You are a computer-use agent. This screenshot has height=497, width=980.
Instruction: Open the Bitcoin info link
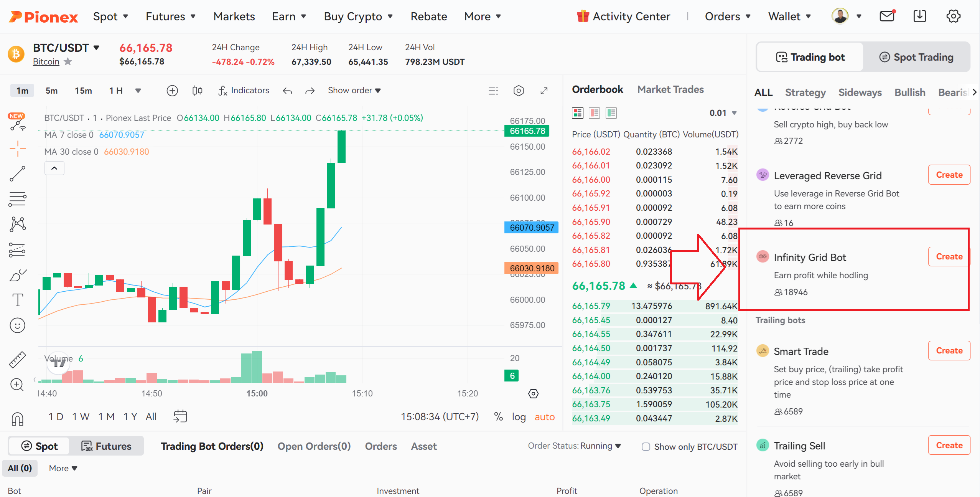(x=46, y=61)
